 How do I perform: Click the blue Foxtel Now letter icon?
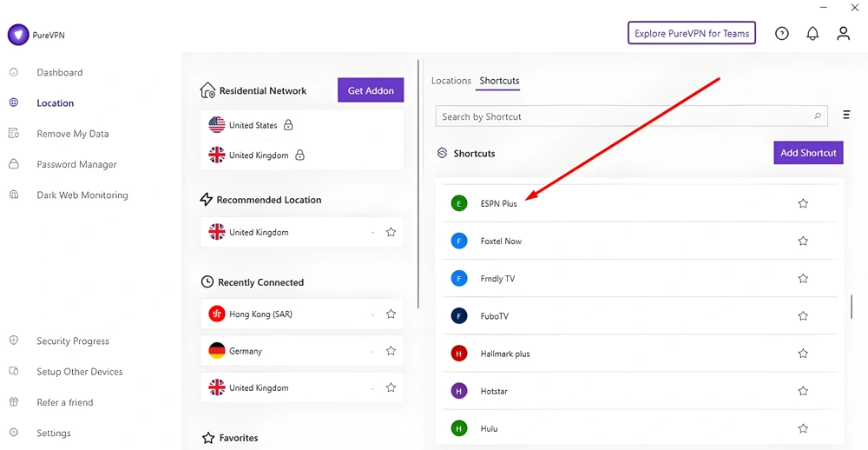tap(459, 242)
